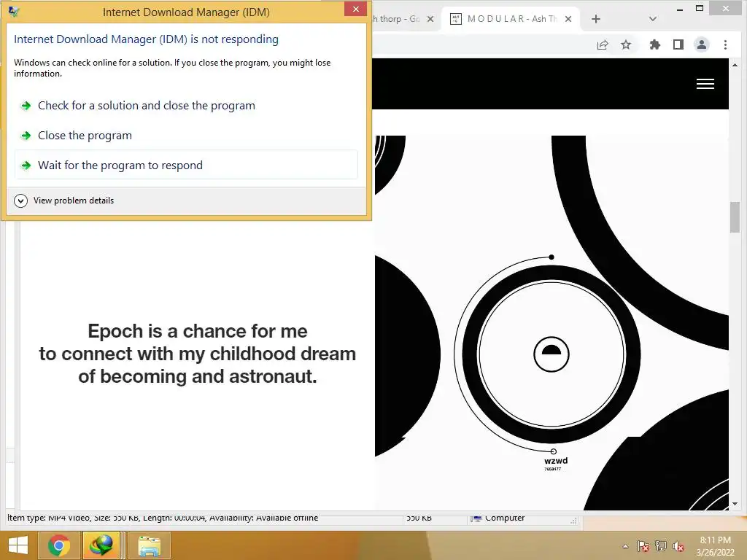Toggle Chrome side panel icon

[678, 44]
